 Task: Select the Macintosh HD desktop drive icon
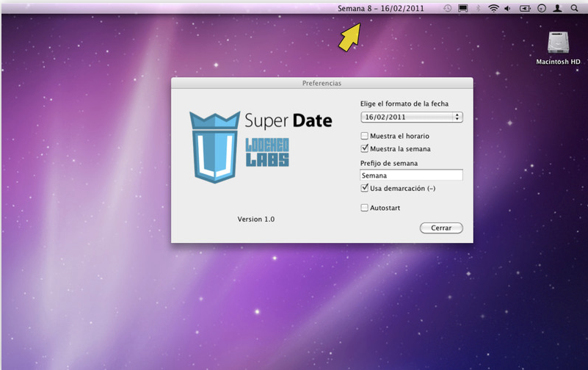coord(558,43)
